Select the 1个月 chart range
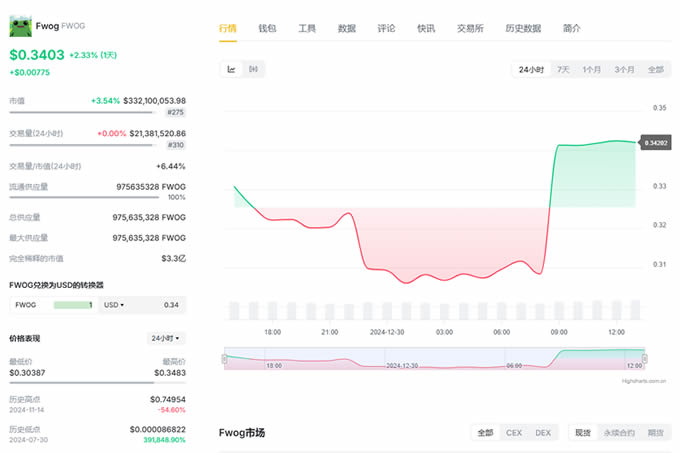The image size is (680, 453). tap(592, 70)
